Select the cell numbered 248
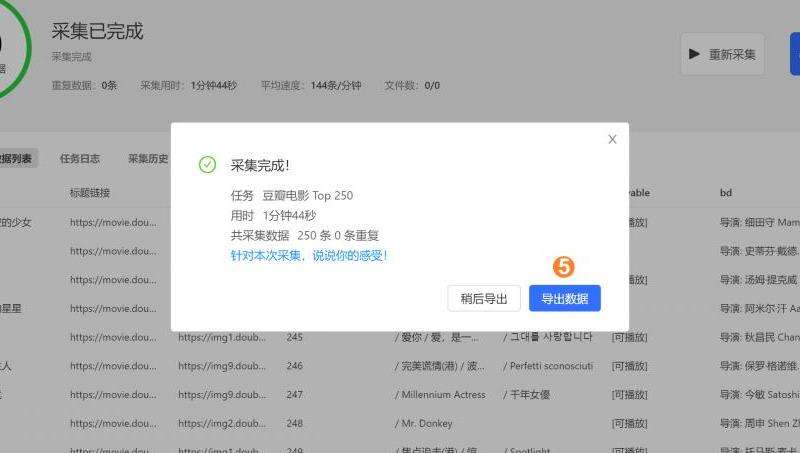 (x=294, y=423)
